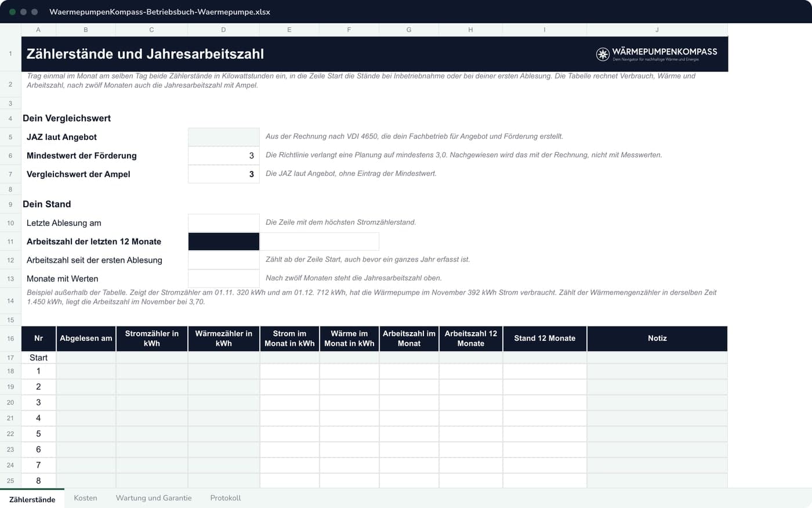This screenshot has width=812, height=508.
Task: Click the Notiz column header cell
Action: click(x=657, y=338)
